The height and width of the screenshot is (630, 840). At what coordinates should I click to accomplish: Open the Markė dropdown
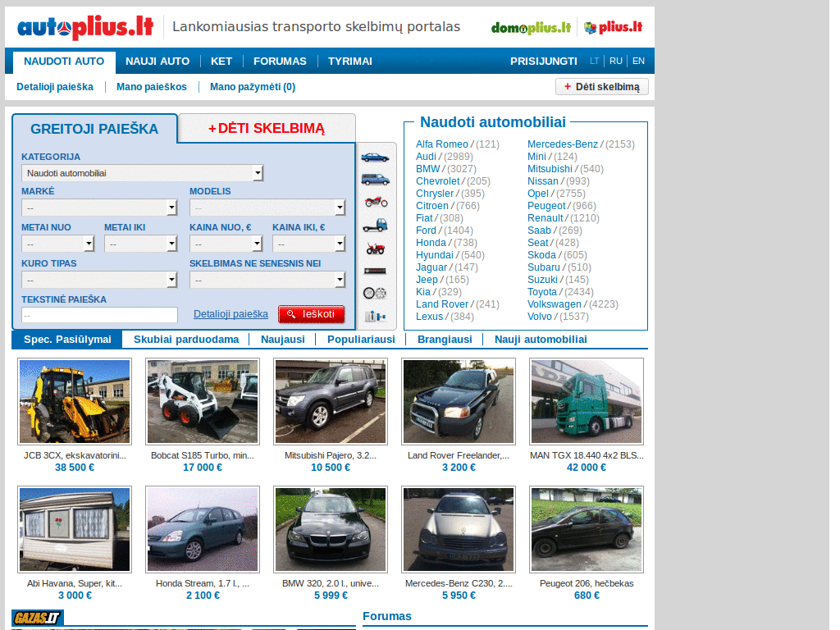pos(99,208)
